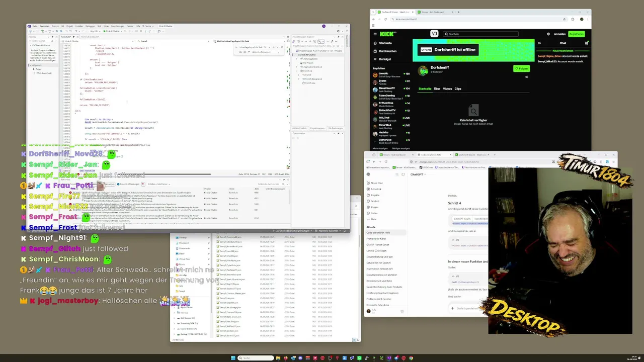Collapse Form1.vb node in the Projektmappen-Explorer
Screen dimensions: 644x362
(x=297, y=71)
